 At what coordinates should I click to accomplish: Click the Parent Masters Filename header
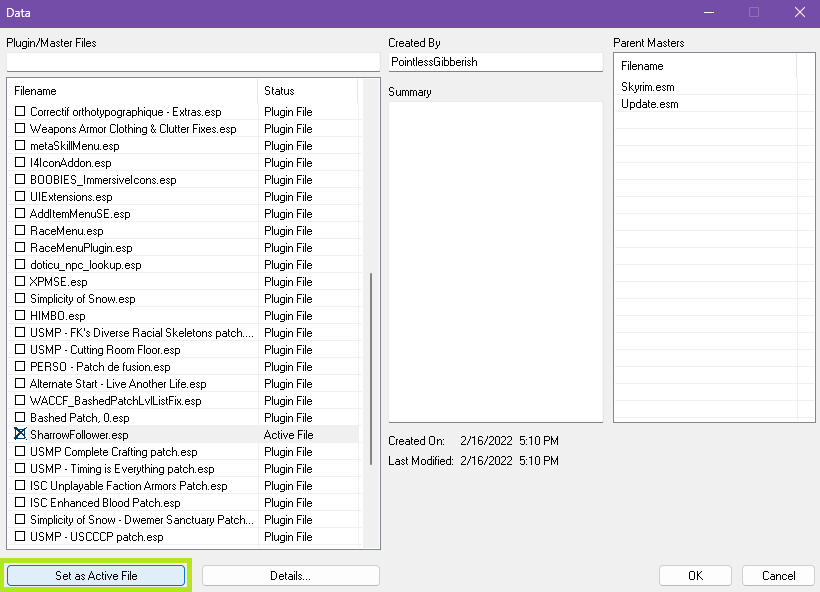tap(705, 66)
